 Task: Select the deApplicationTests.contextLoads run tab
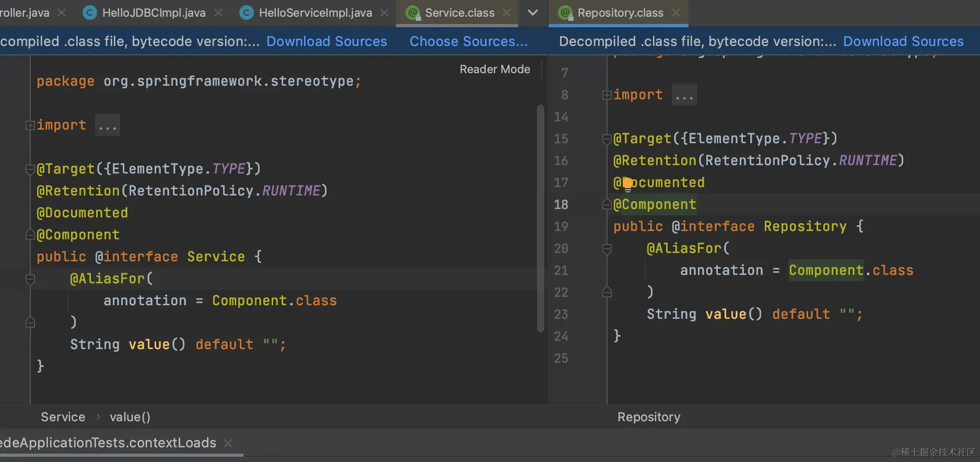tap(108, 443)
